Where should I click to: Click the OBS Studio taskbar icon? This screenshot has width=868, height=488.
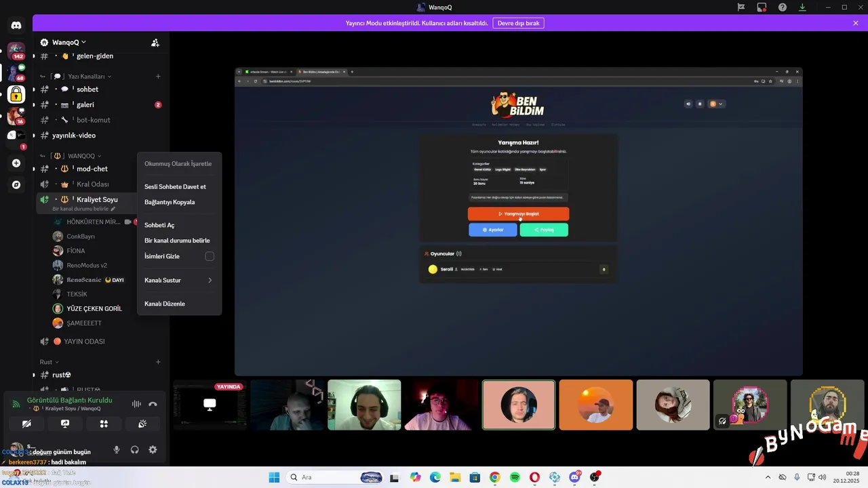tap(595, 477)
